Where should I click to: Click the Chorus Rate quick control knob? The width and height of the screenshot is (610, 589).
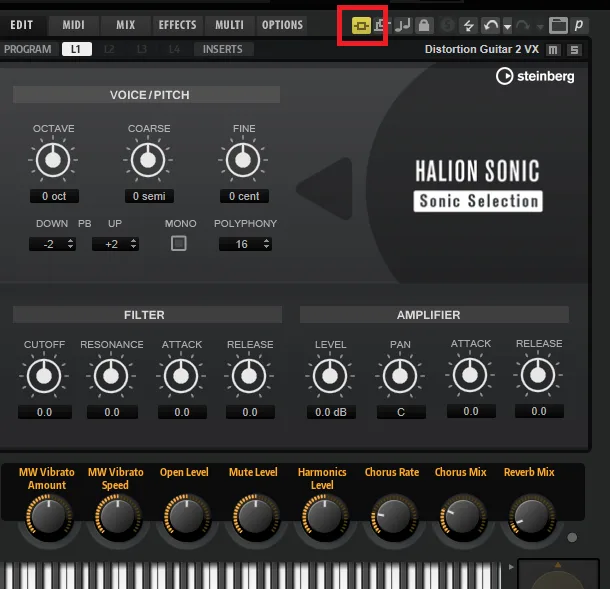(x=394, y=517)
